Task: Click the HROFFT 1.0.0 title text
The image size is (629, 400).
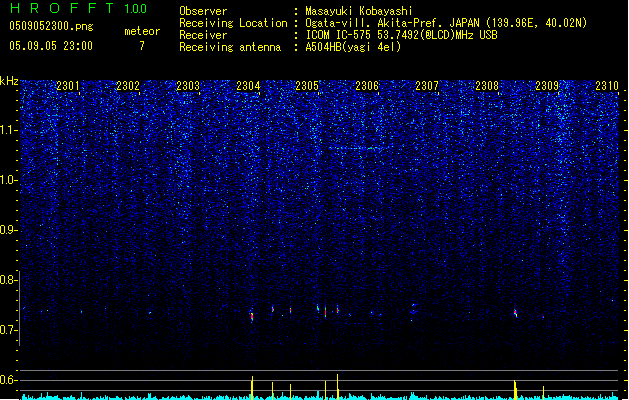Action: (78, 8)
